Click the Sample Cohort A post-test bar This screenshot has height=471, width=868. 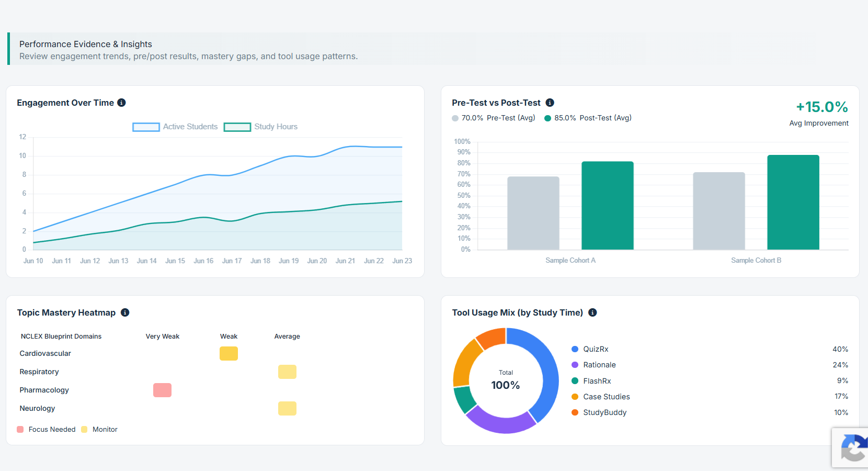tap(608, 206)
